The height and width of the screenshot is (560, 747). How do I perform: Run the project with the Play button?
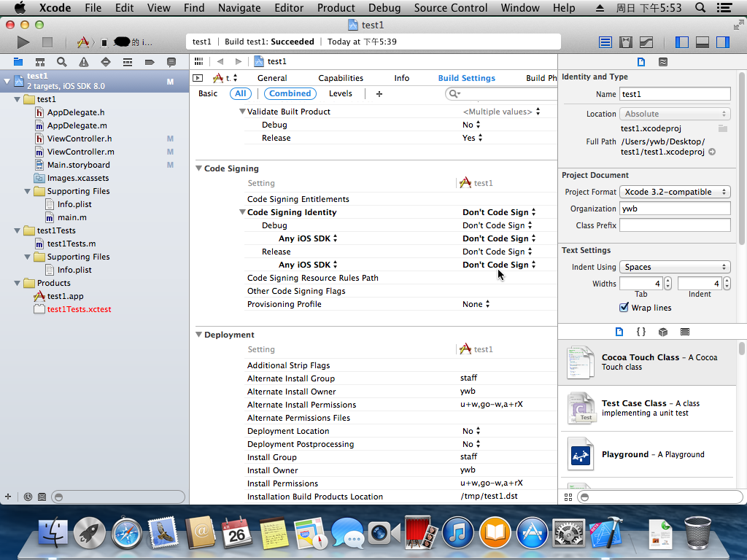click(23, 42)
